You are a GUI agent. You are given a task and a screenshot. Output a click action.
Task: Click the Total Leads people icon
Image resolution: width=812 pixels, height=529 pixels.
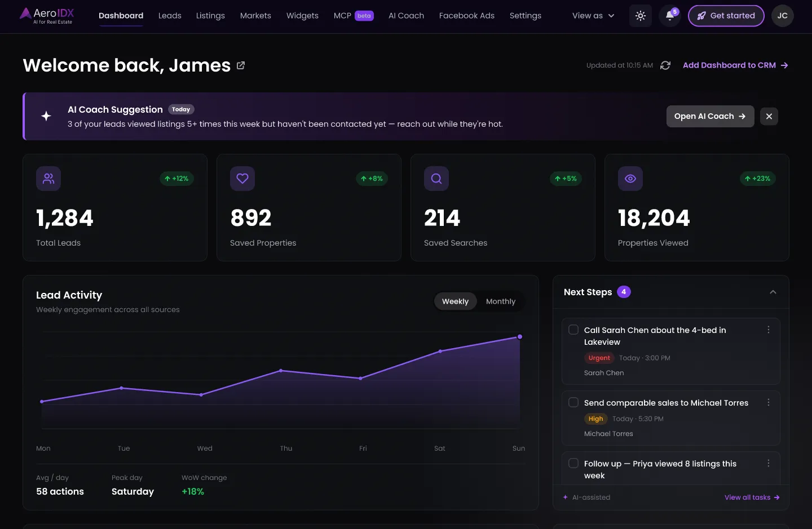pyautogui.click(x=48, y=179)
